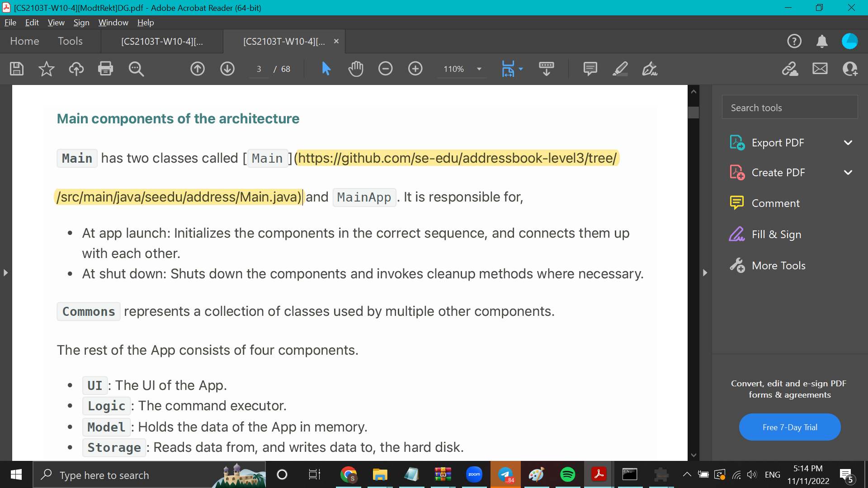Switch to the first CS2103T document tab
Image resolution: width=868 pixels, height=488 pixels.
click(x=162, y=42)
